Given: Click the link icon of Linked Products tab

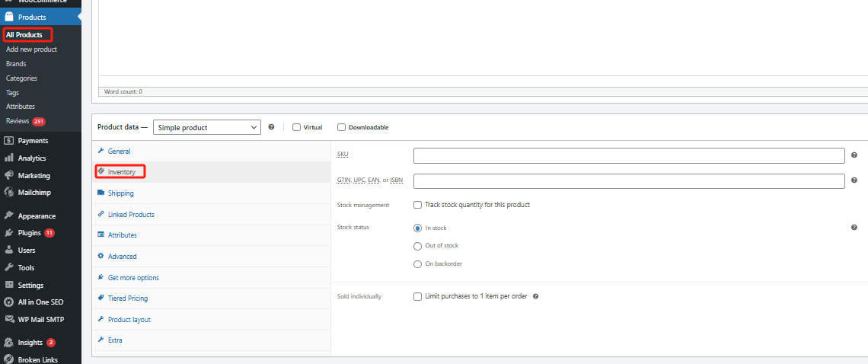Looking at the screenshot, I should point(101,214).
